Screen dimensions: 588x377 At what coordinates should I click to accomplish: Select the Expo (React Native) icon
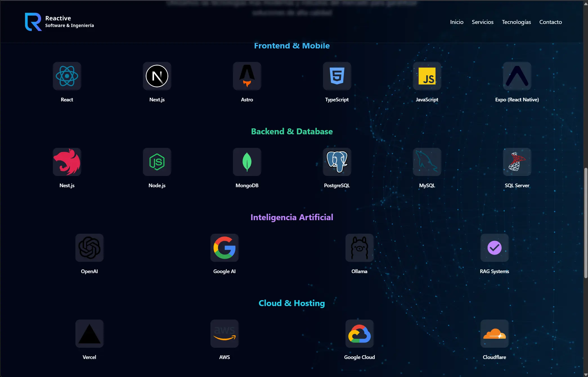(517, 76)
